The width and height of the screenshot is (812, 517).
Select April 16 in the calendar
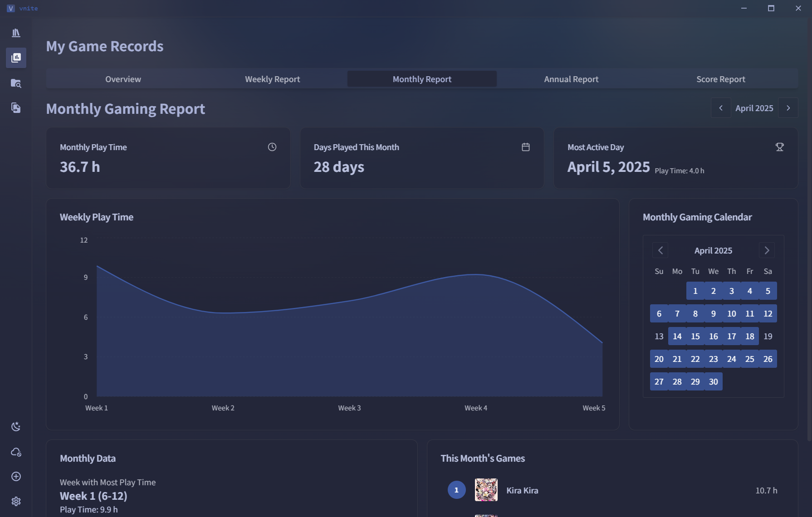point(714,336)
